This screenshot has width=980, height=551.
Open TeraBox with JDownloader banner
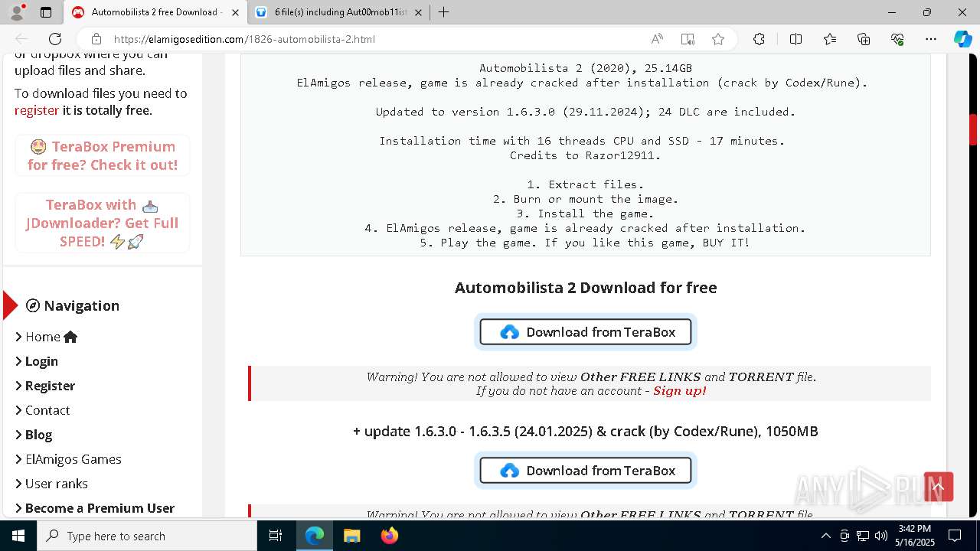tap(103, 223)
